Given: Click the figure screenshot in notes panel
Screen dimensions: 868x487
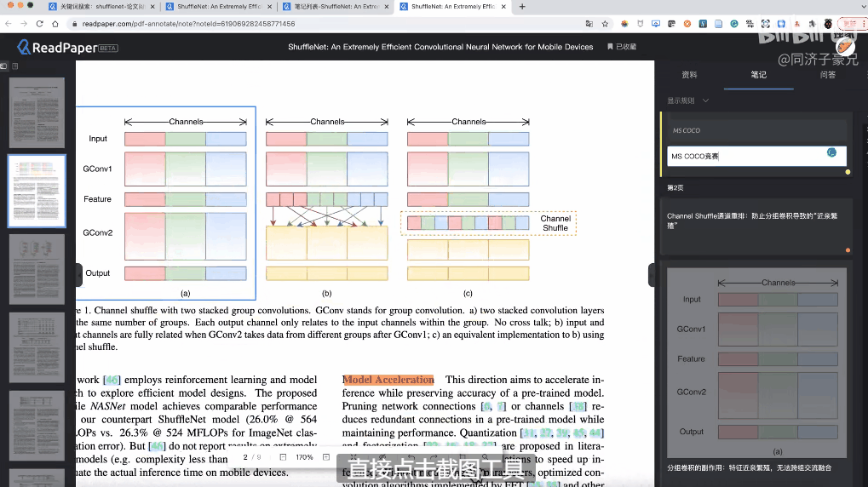Looking at the screenshot, I should [756, 363].
